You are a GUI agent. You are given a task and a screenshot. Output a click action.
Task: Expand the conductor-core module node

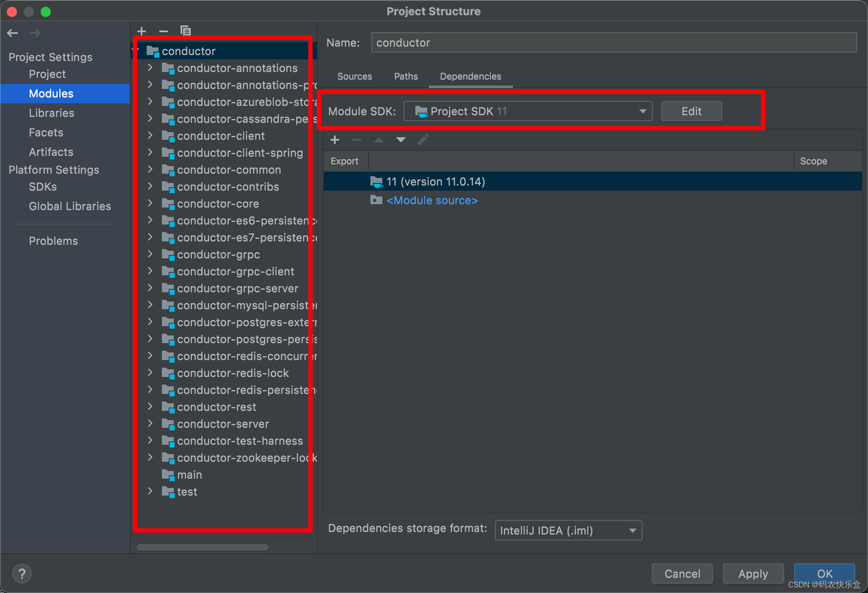[x=150, y=203]
